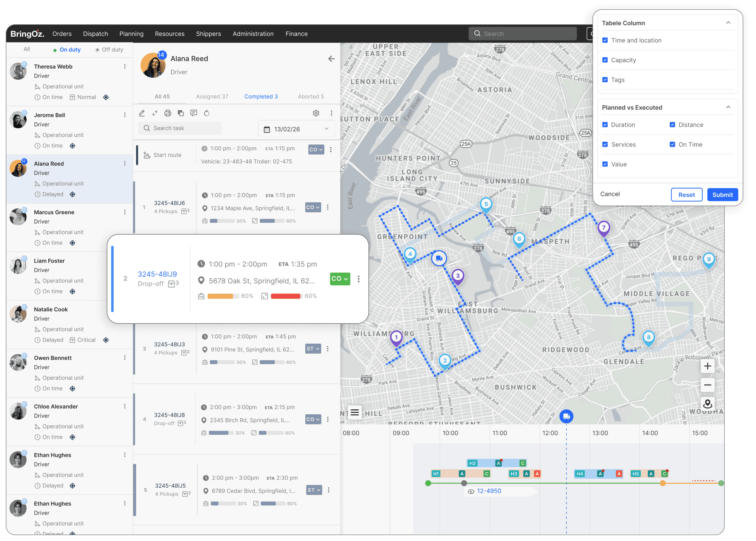Image resolution: width=756 pixels, height=541 pixels.
Task: Open CO status dropdown on Start route
Action: click(316, 149)
